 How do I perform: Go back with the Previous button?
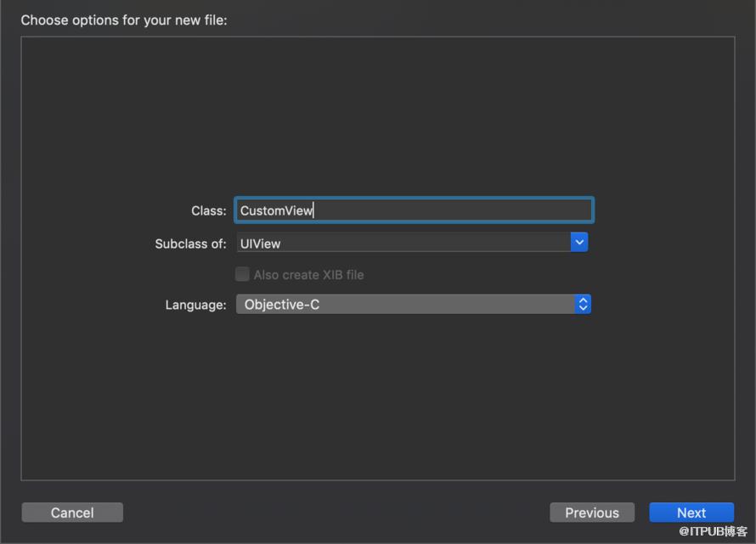[592, 513]
